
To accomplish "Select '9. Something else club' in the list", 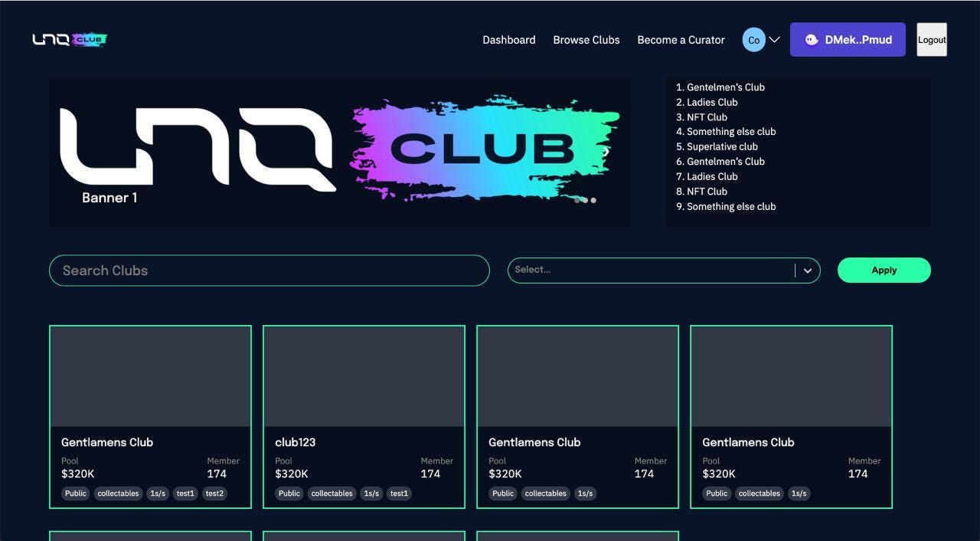I will (726, 206).
